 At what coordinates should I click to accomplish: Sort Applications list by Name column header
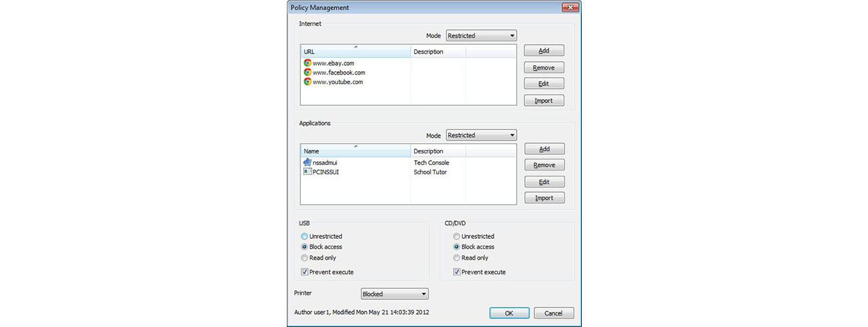point(355,151)
